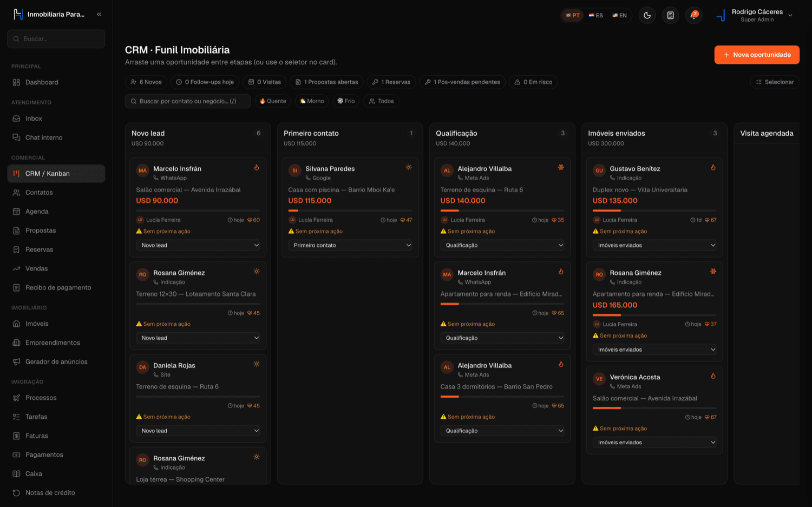The height and width of the screenshot is (507, 812).
Task: Go to Inbox in the sidebar
Action: coord(56,119)
